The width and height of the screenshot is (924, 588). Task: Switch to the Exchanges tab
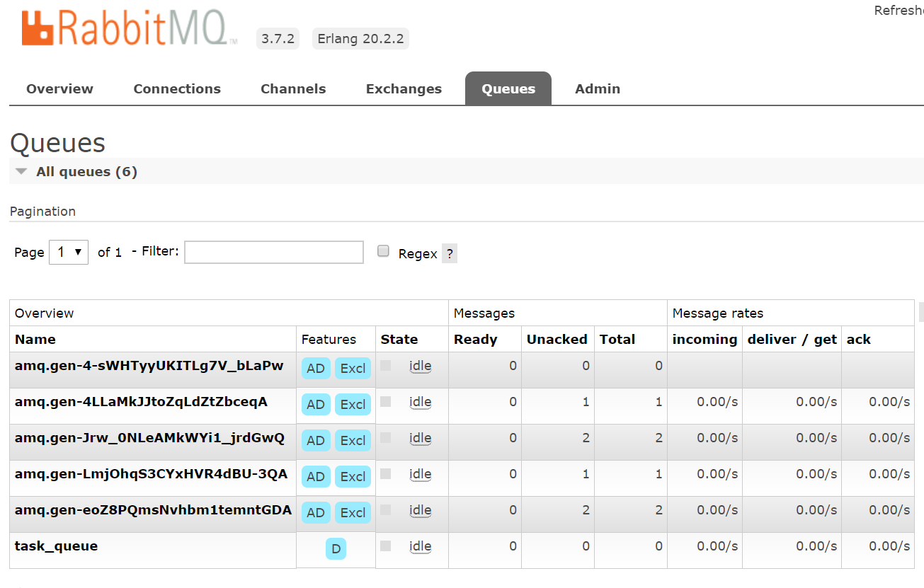tap(404, 88)
